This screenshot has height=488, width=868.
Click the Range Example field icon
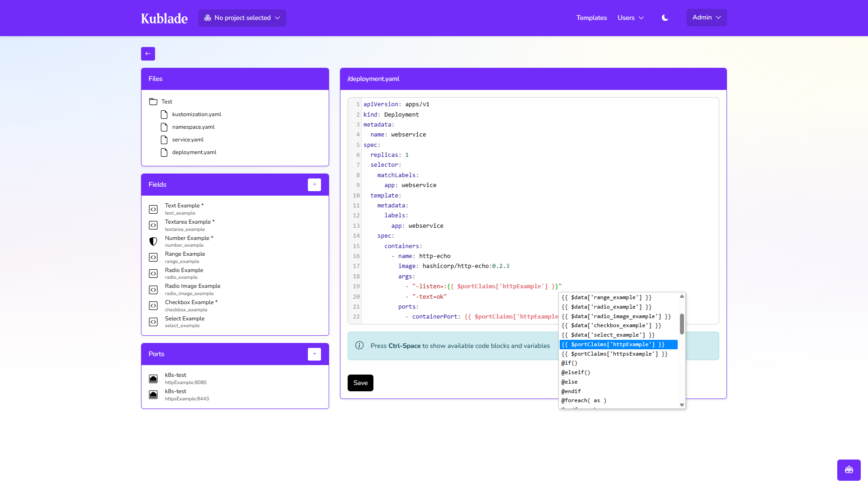point(153,257)
